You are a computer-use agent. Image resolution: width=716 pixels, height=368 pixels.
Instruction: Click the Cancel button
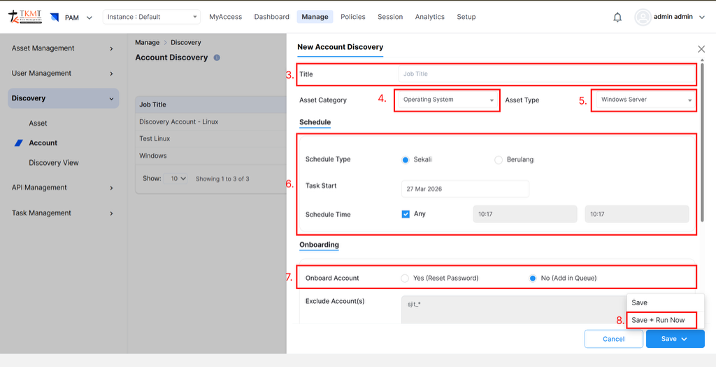coord(613,339)
